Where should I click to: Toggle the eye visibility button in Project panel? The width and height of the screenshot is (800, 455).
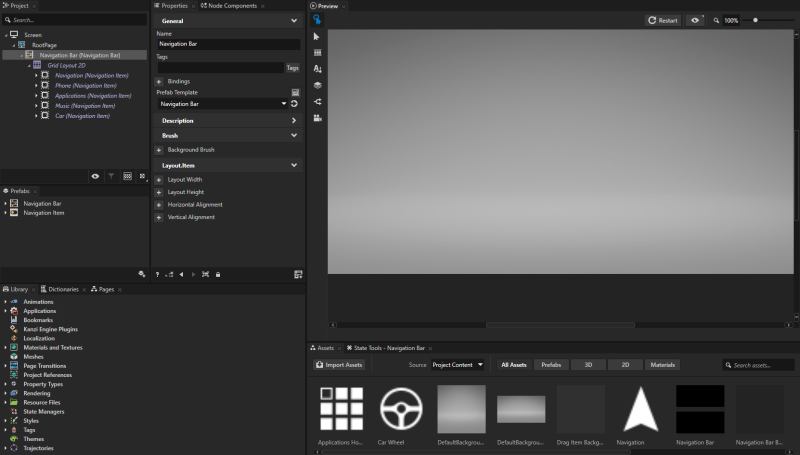point(95,176)
